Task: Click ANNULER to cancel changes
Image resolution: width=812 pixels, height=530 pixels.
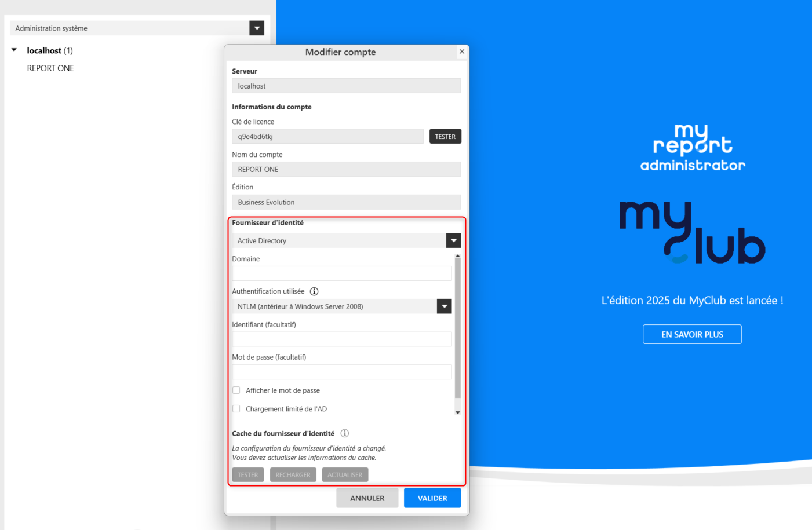Action: point(367,498)
